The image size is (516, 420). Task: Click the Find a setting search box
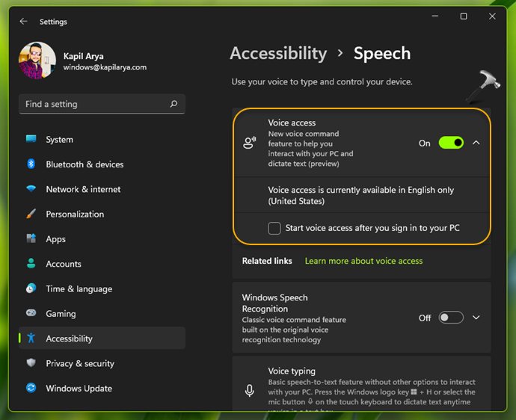[x=93, y=104]
